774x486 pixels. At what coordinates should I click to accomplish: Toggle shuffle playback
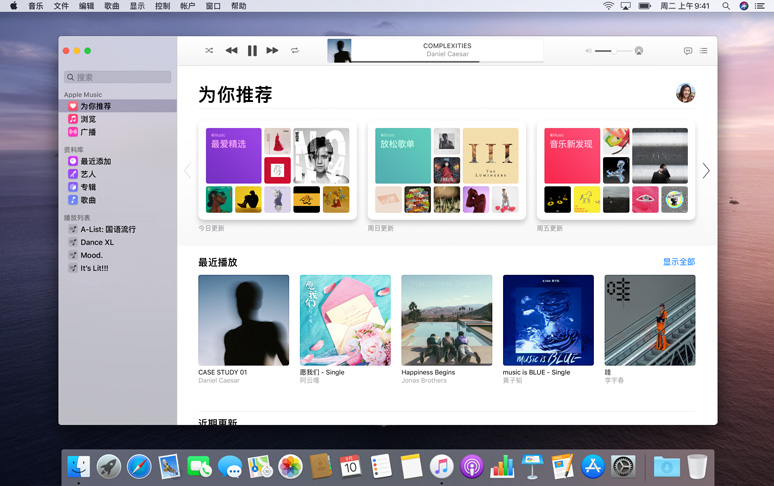[x=209, y=50]
